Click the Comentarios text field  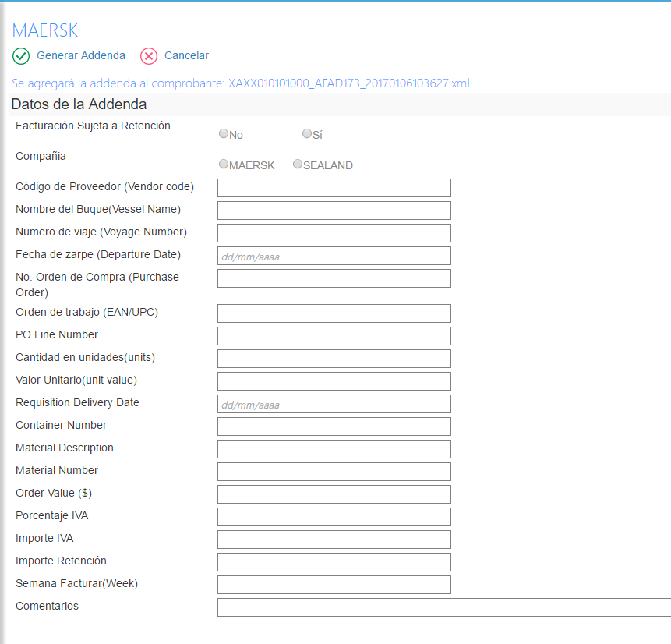[444, 607]
